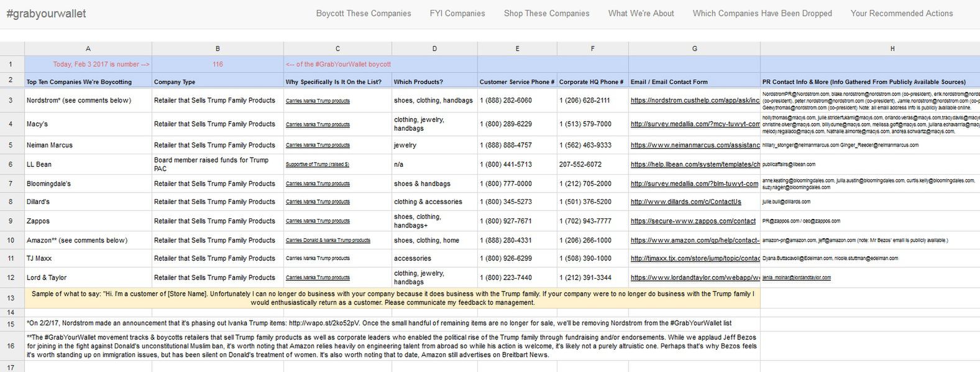The width and height of the screenshot is (980, 372).
Task: Open Macy's medallia survey link
Action: coord(695,124)
